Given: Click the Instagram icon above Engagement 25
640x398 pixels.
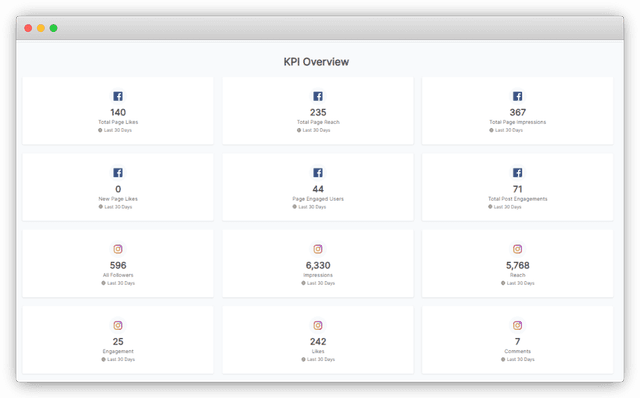Looking at the screenshot, I should point(118,325).
